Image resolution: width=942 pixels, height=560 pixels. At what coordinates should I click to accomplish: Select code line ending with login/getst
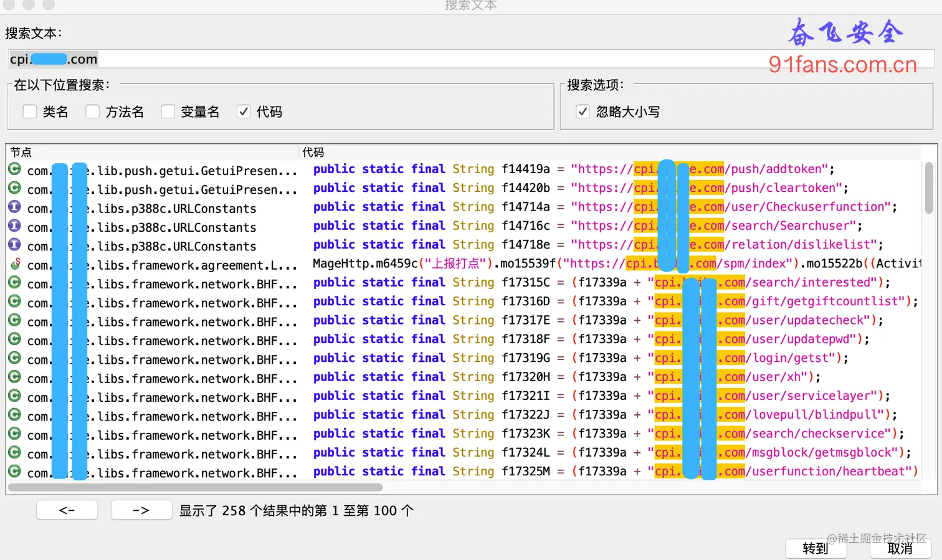click(x=581, y=358)
